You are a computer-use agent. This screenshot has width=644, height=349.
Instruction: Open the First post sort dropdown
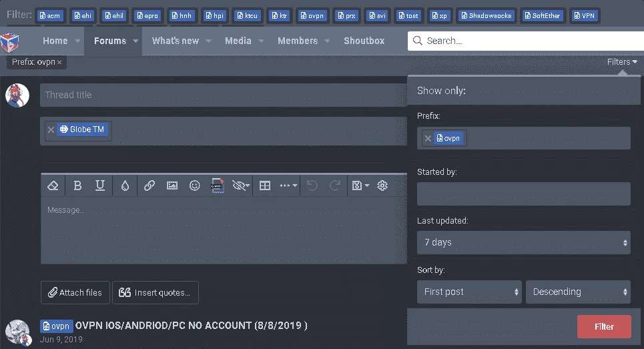tap(469, 292)
